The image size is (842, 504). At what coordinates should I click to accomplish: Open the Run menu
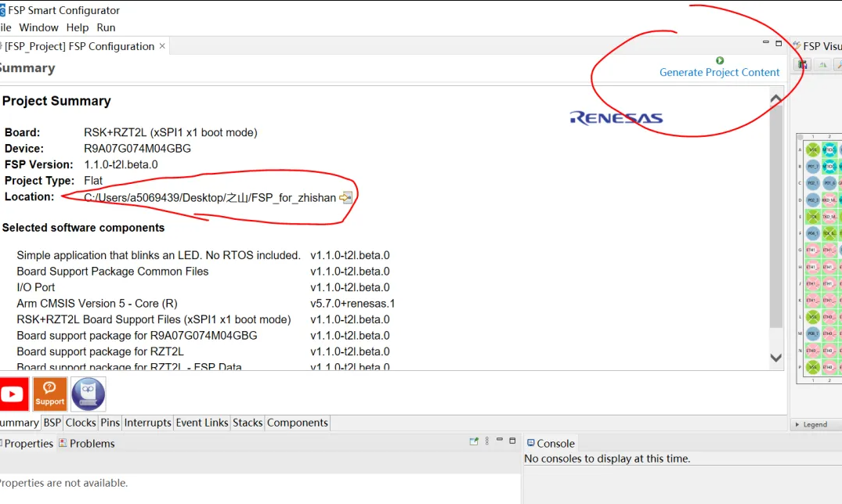pyautogui.click(x=106, y=27)
